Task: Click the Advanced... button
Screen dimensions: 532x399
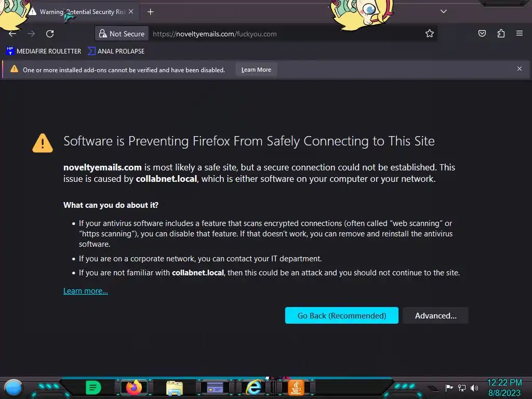Action: (x=435, y=315)
